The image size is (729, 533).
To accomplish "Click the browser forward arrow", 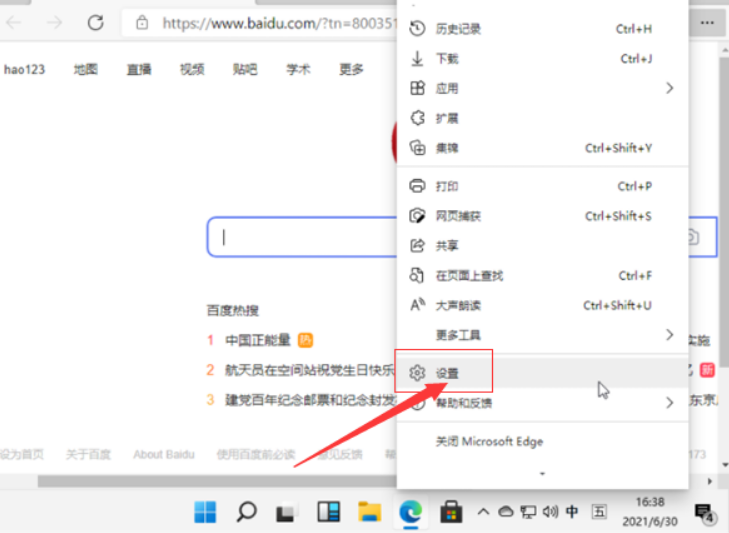I will (x=54, y=22).
